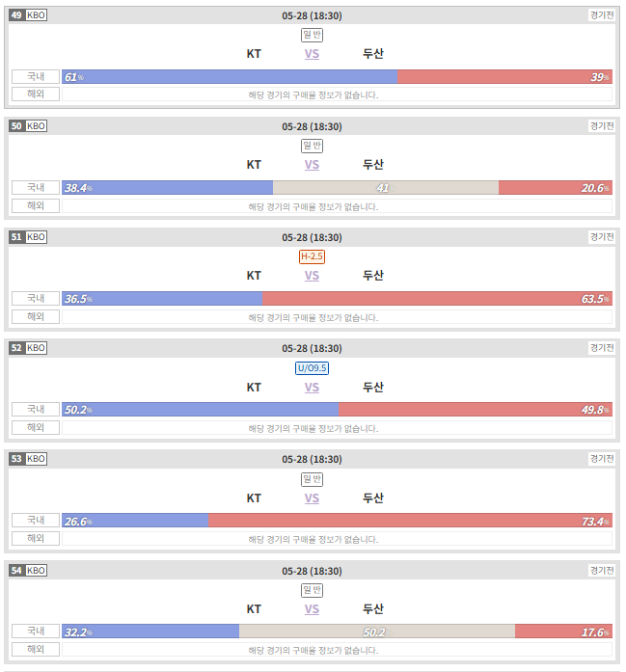Click the KBO league tag on match 54
Screen dimensions: 626x672
click(x=36, y=571)
